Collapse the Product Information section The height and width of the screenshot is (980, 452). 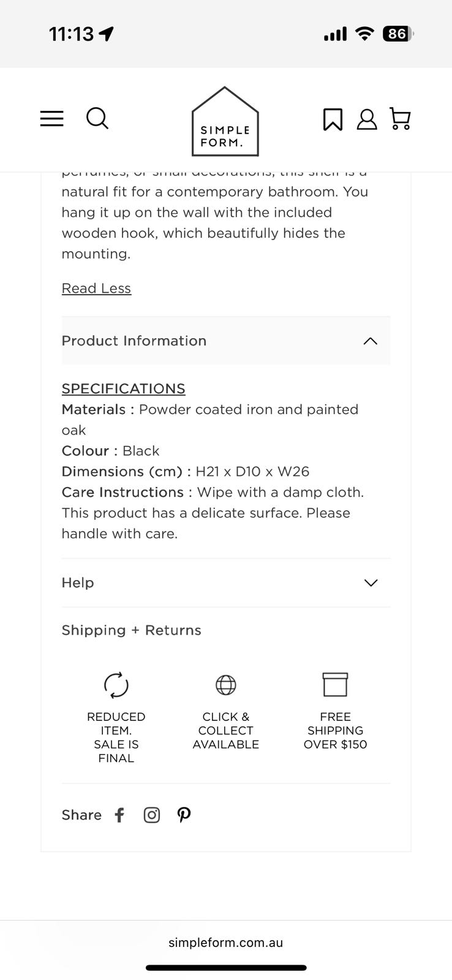tap(371, 341)
